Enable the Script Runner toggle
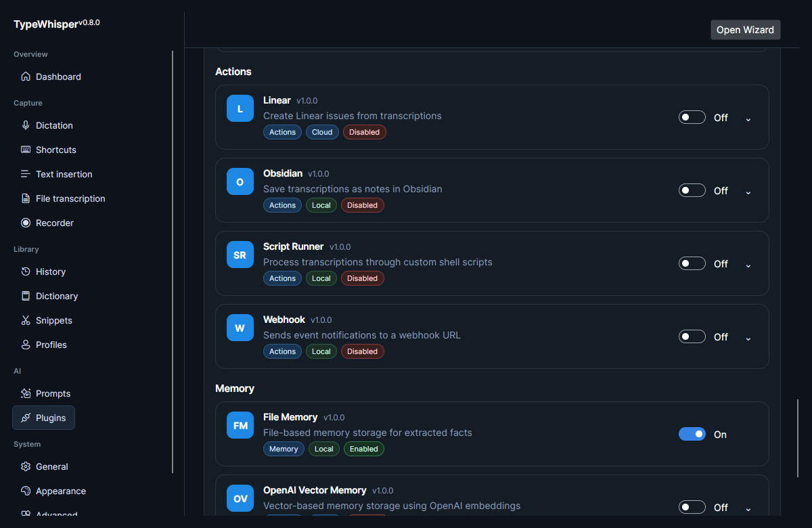 click(692, 263)
